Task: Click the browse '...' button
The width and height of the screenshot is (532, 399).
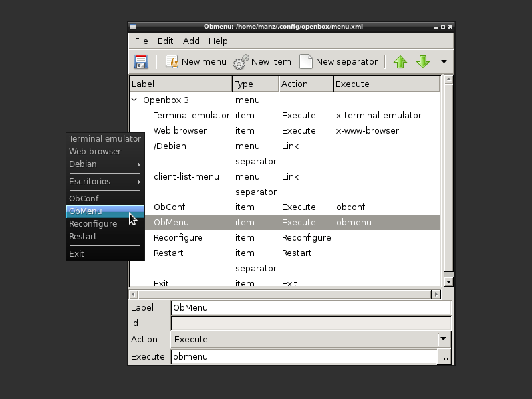Action: pyautogui.click(x=444, y=357)
